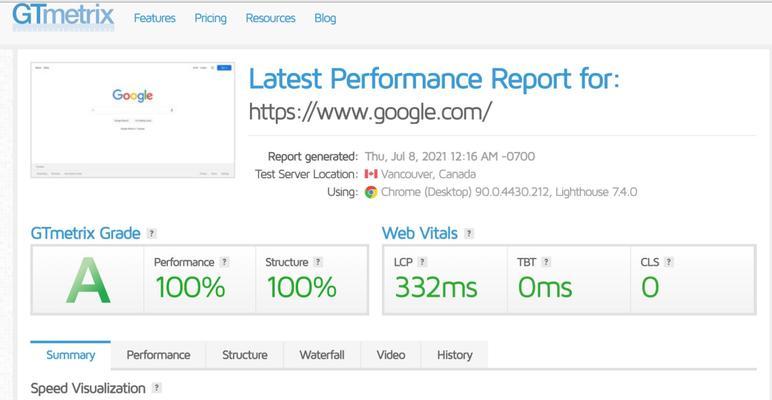Switch to the Performance tab
Screen dimensions: 772x400
pos(158,355)
